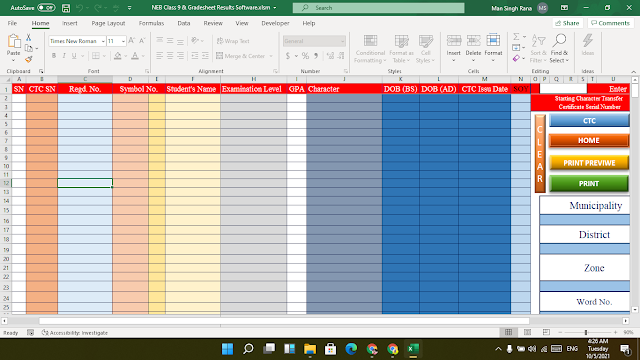Viewport: 640px width, 360px height.
Task: Click the Accounting dollar format icon
Action: coord(288,56)
